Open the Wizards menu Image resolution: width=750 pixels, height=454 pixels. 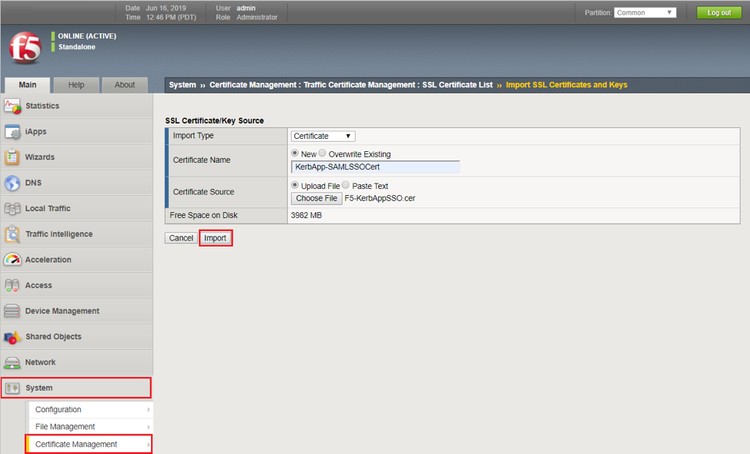pyautogui.click(x=77, y=157)
